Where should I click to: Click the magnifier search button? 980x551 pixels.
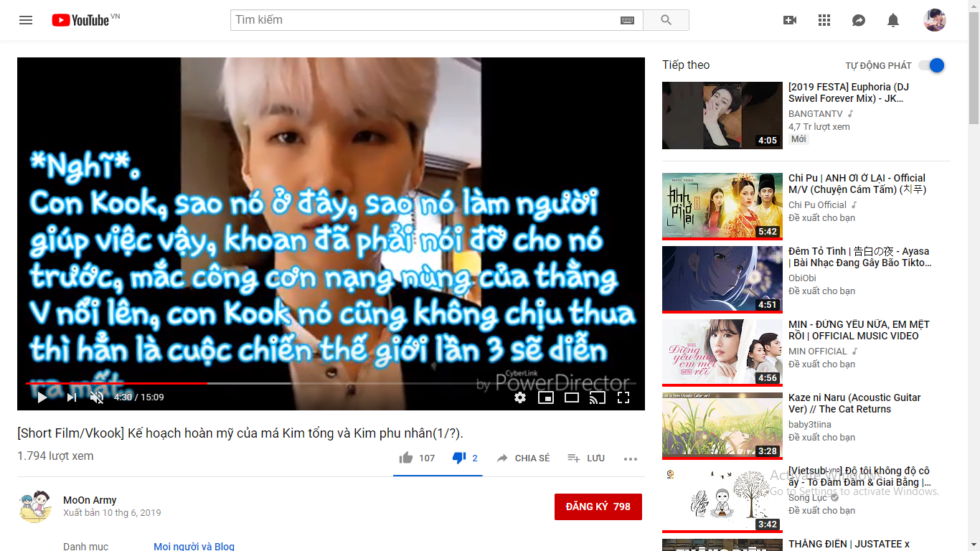click(x=666, y=20)
